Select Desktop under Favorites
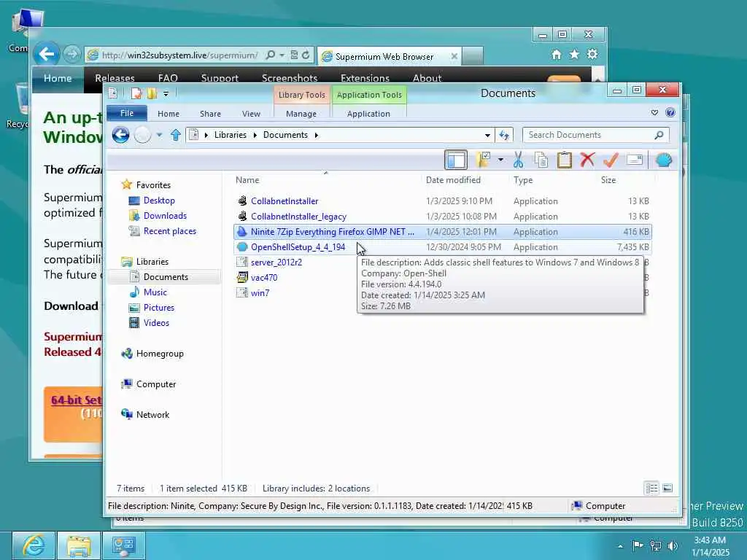The width and height of the screenshot is (747, 560). pyautogui.click(x=159, y=201)
